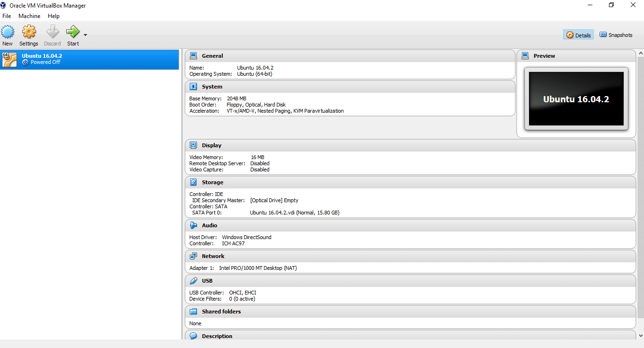Click the Audio speaker icon

(x=193, y=225)
